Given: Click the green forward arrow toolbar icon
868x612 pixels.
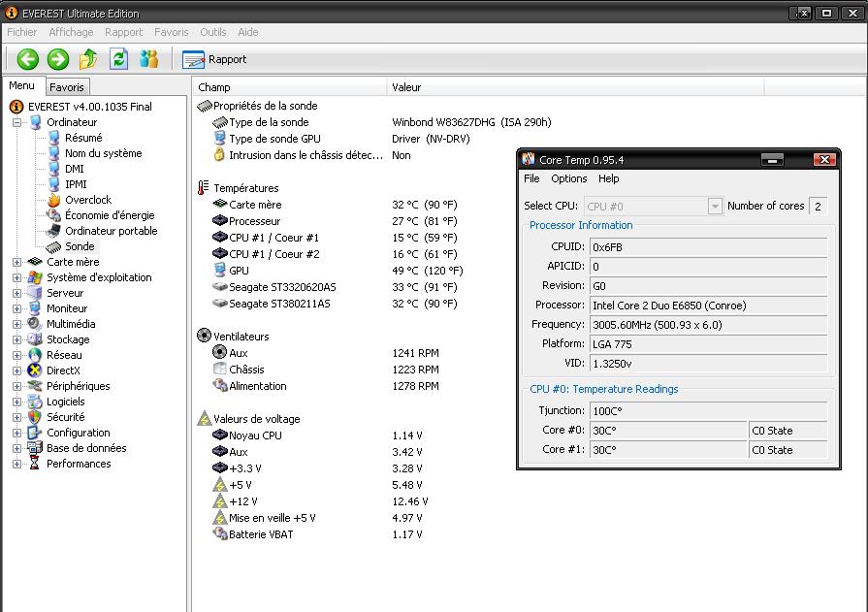Looking at the screenshot, I should (58, 59).
